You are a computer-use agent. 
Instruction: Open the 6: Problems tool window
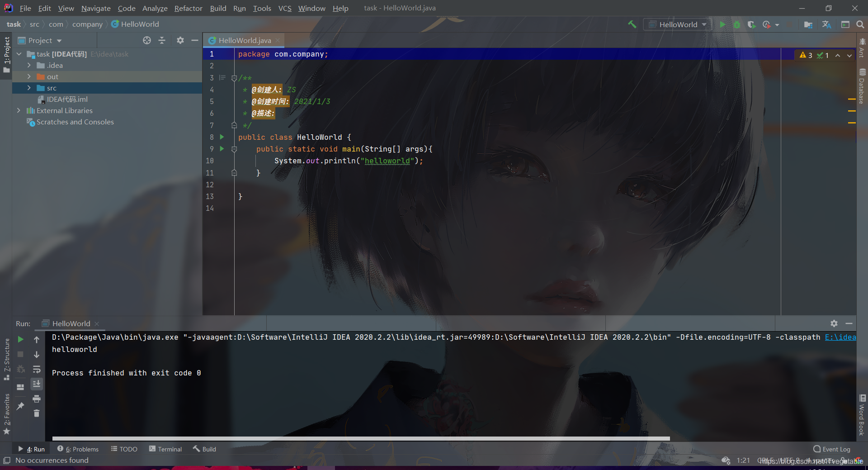78,449
